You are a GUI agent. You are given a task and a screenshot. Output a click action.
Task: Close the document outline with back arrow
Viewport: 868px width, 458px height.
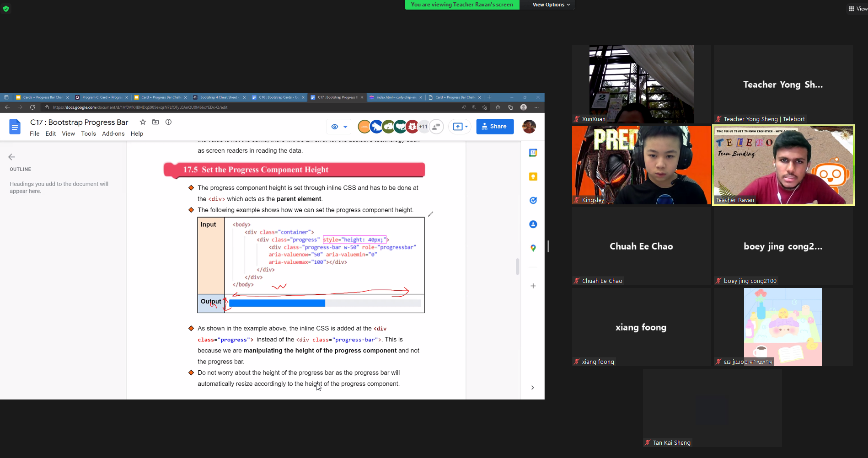click(x=12, y=157)
